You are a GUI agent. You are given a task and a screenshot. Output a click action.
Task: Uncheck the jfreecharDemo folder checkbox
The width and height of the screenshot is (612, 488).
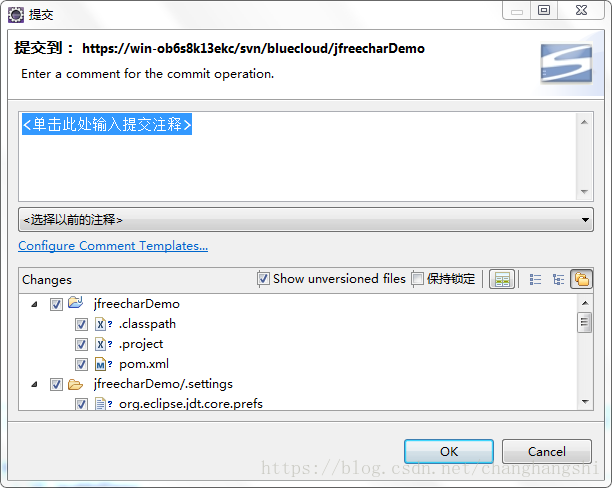[x=56, y=304]
